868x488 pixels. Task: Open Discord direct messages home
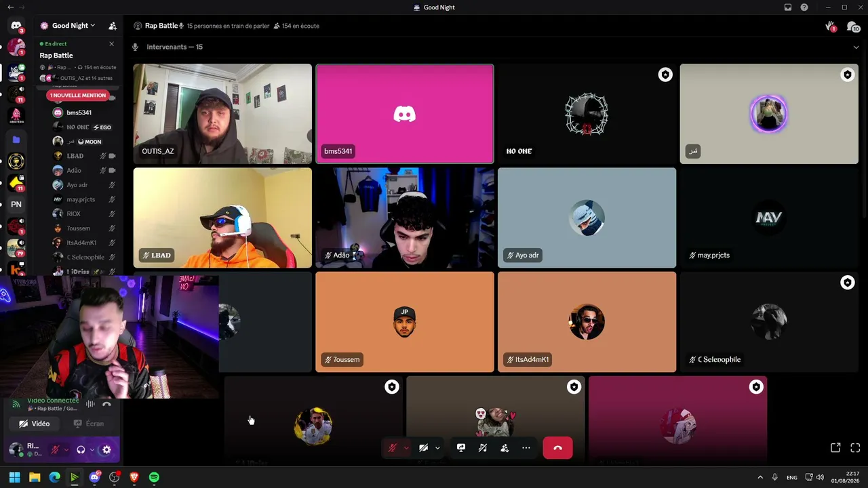coord(16,26)
